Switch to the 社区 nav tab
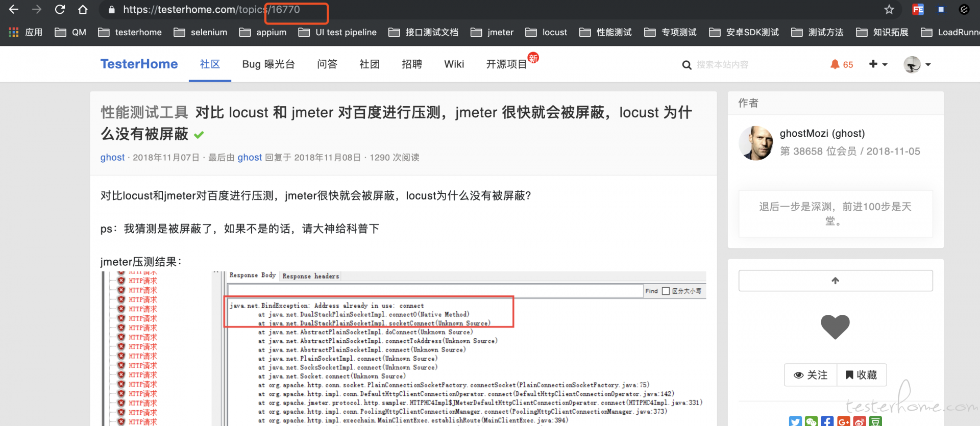Screen dimensions: 980x426 pyautogui.click(x=210, y=64)
